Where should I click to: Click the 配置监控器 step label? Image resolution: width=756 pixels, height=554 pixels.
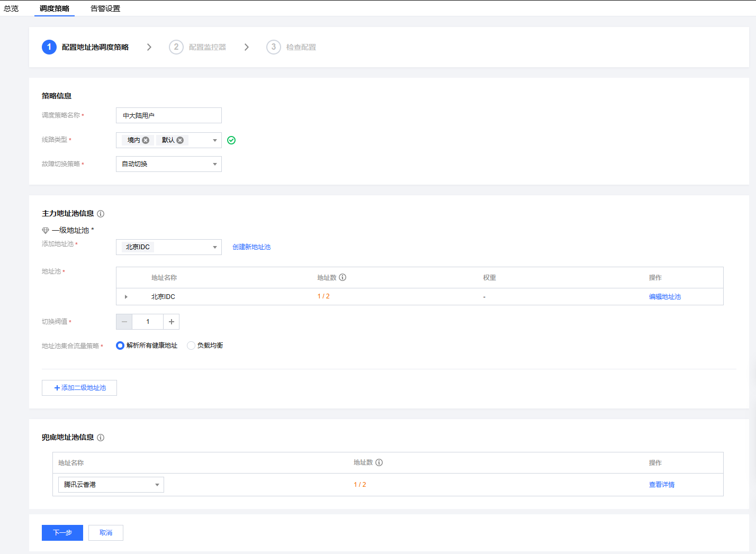(208, 47)
